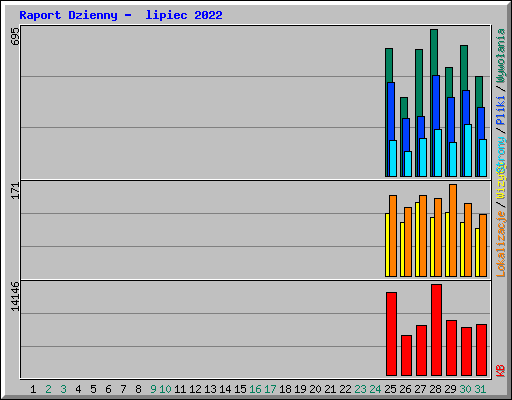
Task: Click the yellow visits bar for day 31
Action: point(477,252)
